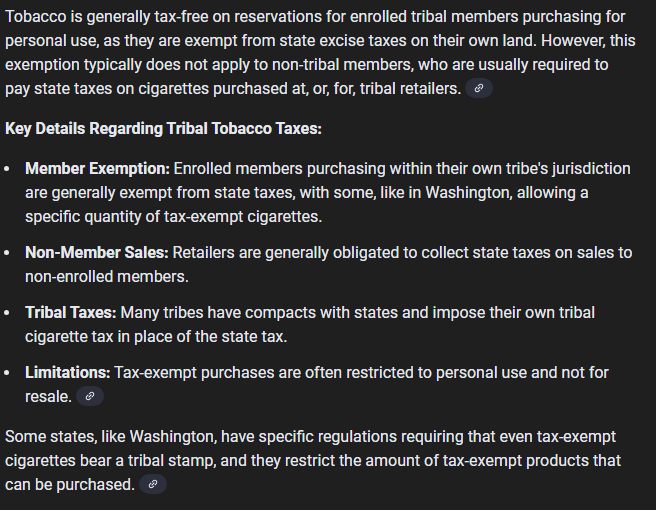656x510 pixels.
Task: Click the text 'cigarette tax in place of the state tax.'
Action: pos(156,336)
